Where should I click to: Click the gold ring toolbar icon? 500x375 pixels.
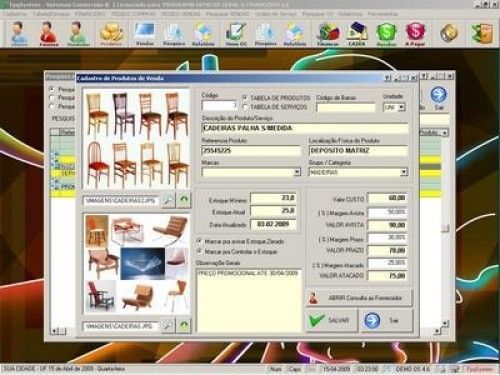[449, 33]
